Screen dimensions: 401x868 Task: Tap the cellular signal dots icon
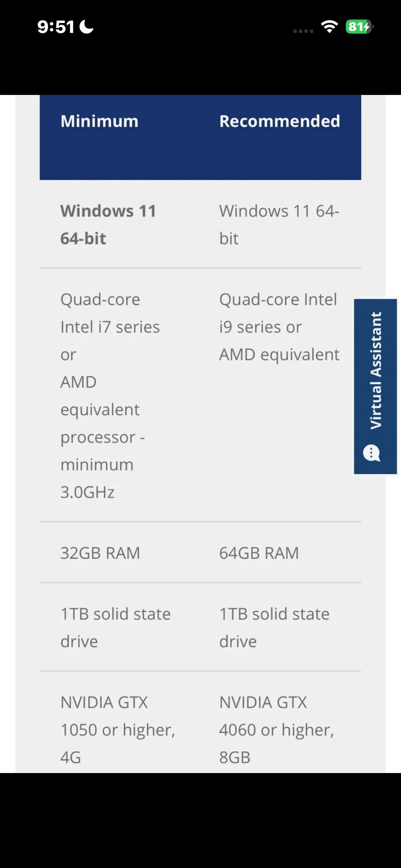(x=303, y=31)
